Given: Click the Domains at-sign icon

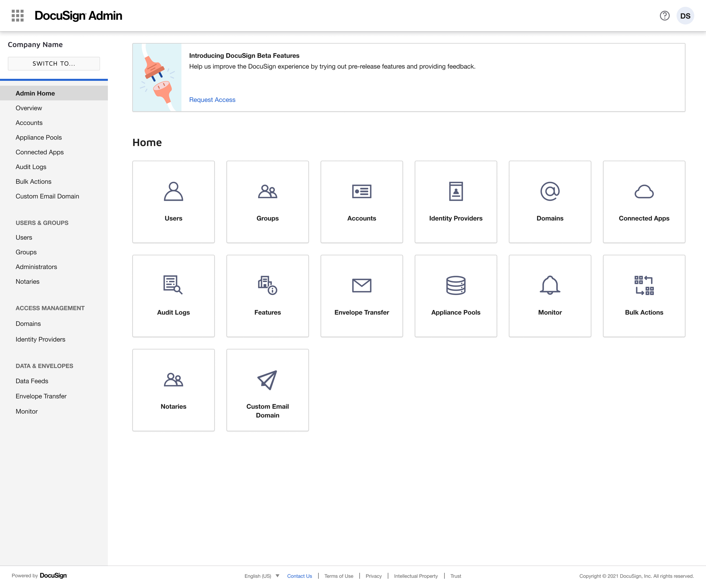Looking at the screenshot, I should pos(550,191).
